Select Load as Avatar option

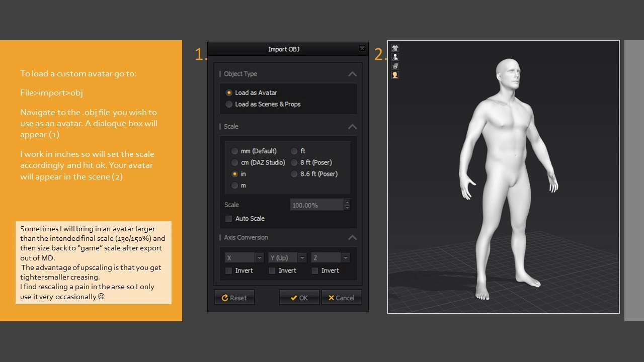pos(229,93)
